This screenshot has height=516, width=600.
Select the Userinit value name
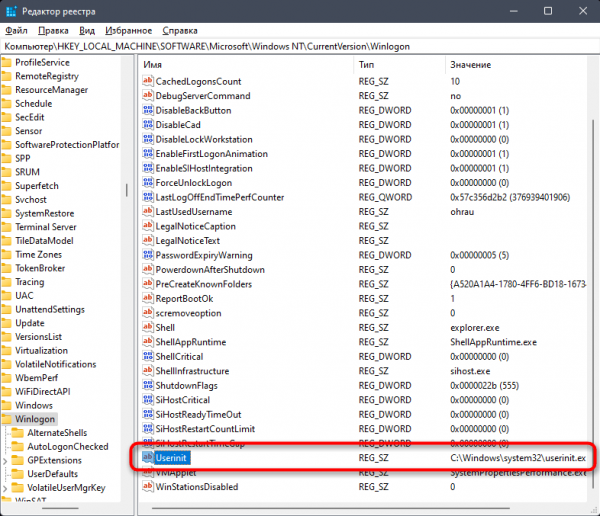171,457
